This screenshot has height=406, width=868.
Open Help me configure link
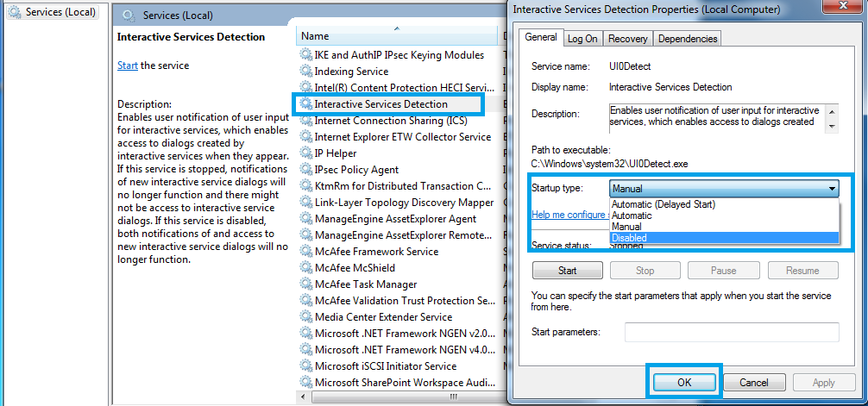tap(569, 215)
